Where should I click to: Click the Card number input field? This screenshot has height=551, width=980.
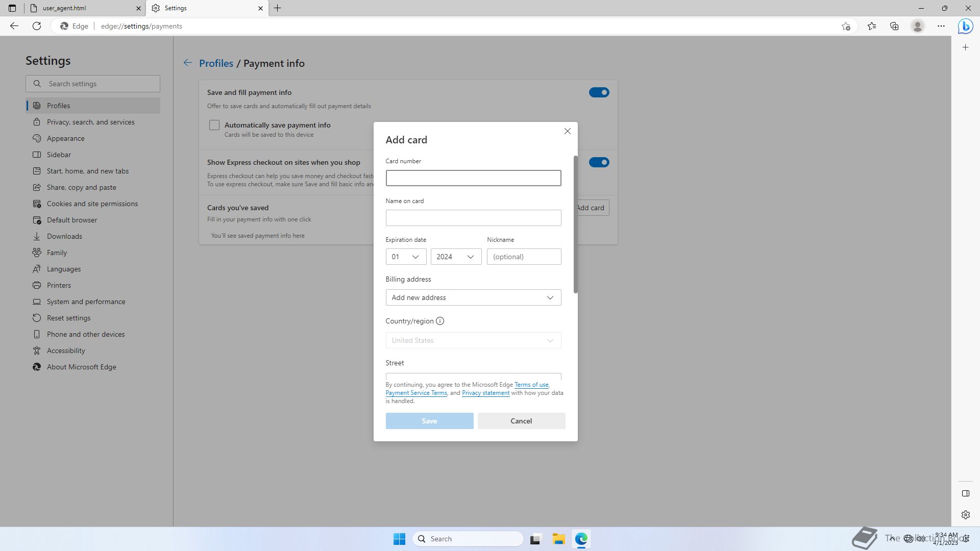tap(473, 178)
